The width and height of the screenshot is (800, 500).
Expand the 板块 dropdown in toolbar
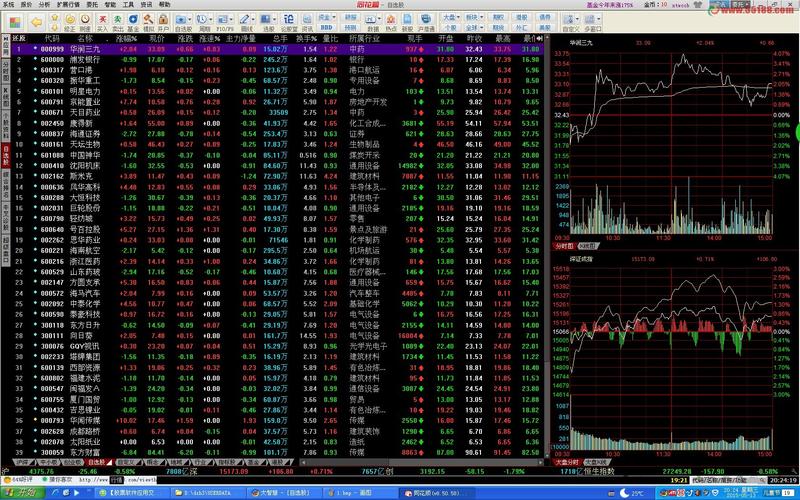pos(474,16)
